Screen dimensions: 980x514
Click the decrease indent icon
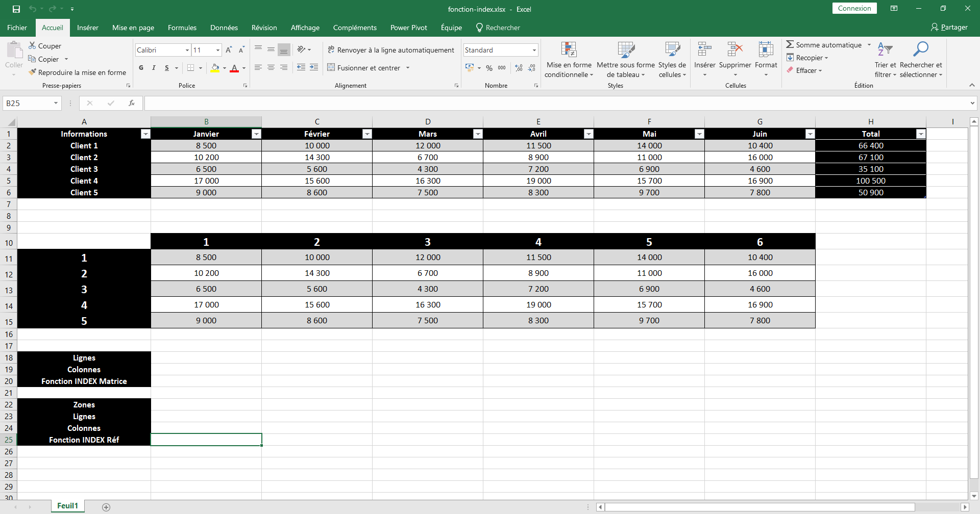point(301,68)
